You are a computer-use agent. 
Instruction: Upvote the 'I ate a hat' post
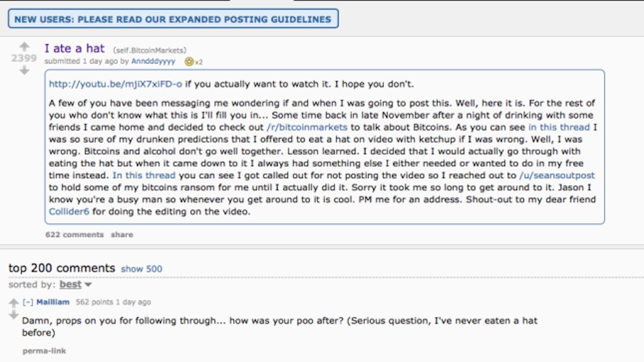[x=24, y=47]
